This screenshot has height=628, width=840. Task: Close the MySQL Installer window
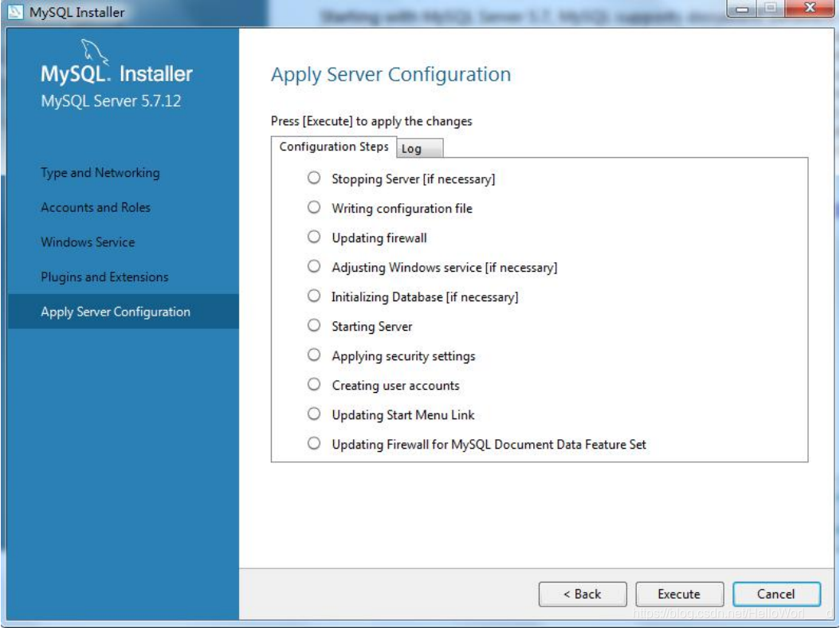point(810,8)
